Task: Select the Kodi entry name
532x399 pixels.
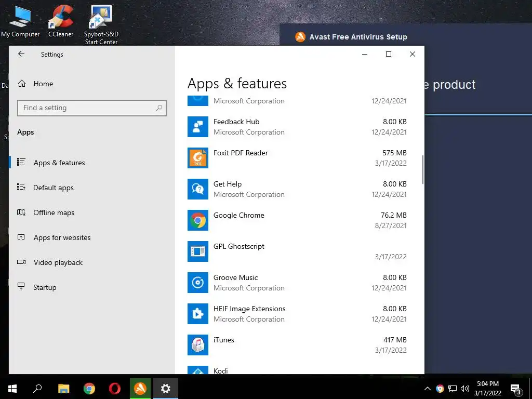Action: coord(220,370)
